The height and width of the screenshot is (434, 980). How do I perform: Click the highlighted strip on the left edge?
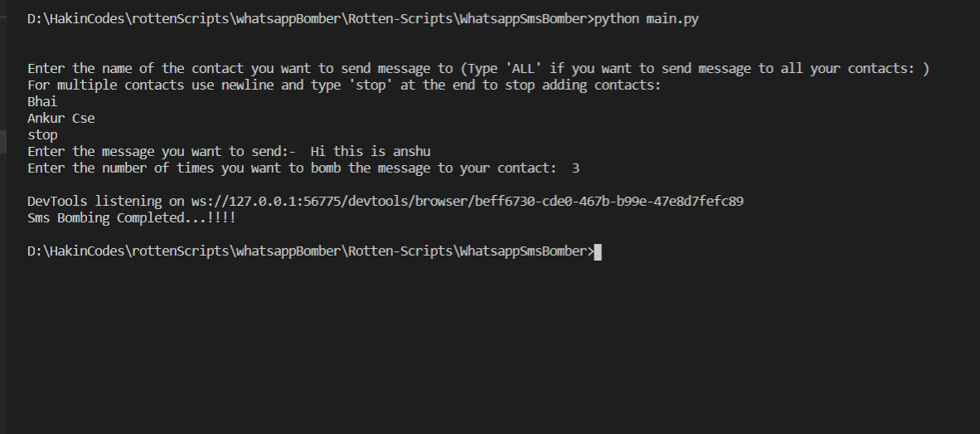[3, 141]
